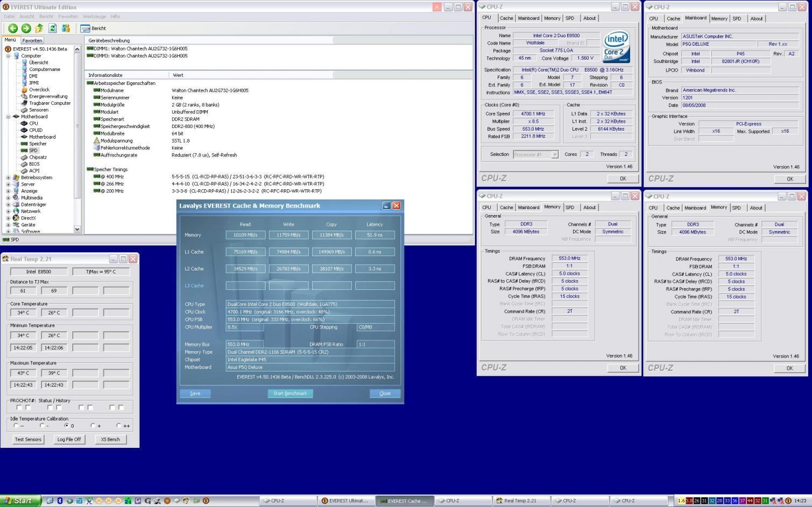Click Save in the Cache & Memory Benchmark
Screen dimensions: 812x507
click(x=195, y=394)
